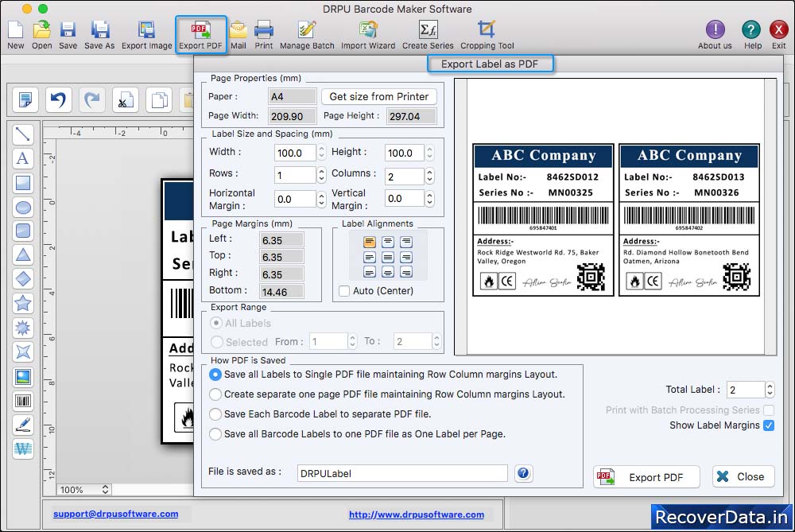
Task: Click the Vertical Margin stepper arrows
Action: [x=429, y=198]
